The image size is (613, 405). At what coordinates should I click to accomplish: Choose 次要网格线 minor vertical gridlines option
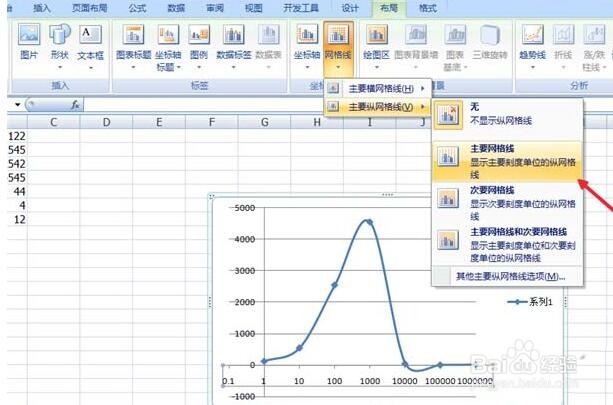[507, 203]
